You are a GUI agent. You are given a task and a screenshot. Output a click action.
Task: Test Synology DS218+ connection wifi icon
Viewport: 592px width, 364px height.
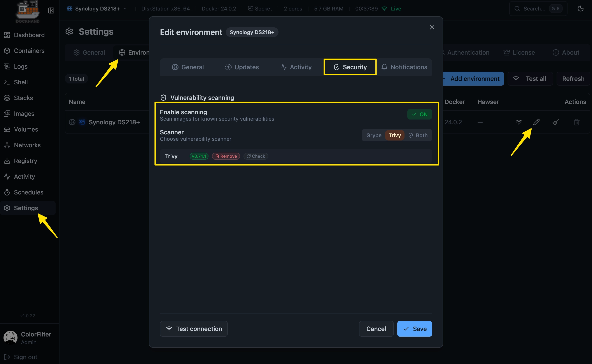tap(519, 122)
